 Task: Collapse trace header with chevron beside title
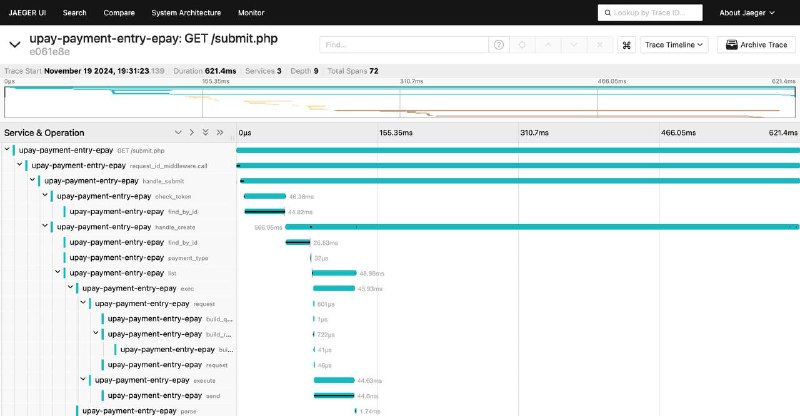15,45
